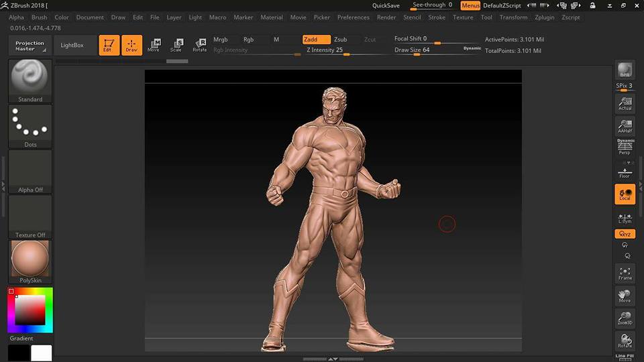Activate Draw mode button
Viewport: 644px width, 362px height.
[132, 45]
